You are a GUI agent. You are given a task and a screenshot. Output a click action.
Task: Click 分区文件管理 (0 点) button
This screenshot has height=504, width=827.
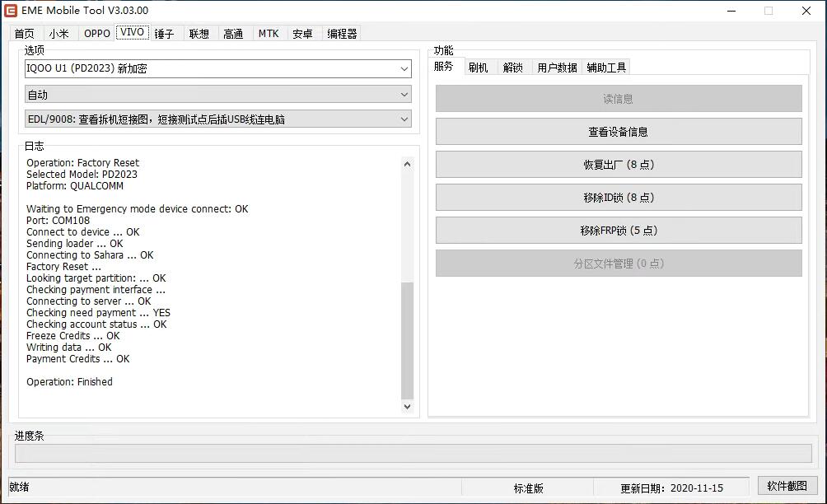[x=619, y=263]
